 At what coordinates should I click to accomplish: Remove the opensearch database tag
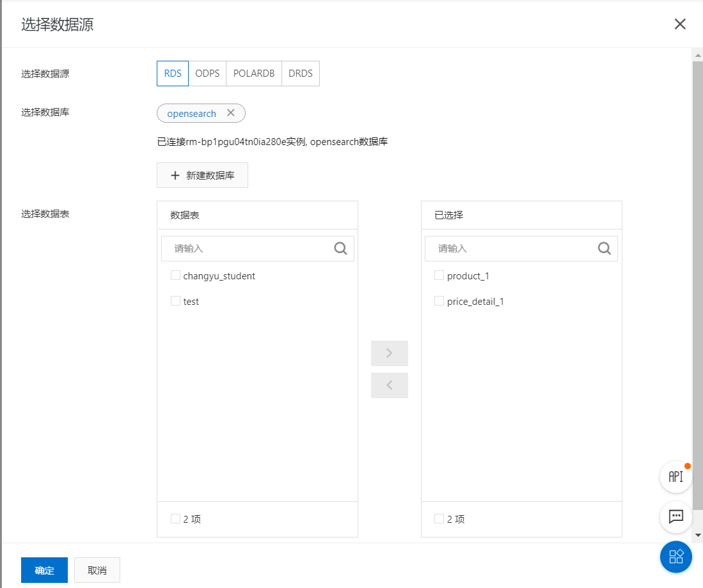pos(230,113)
